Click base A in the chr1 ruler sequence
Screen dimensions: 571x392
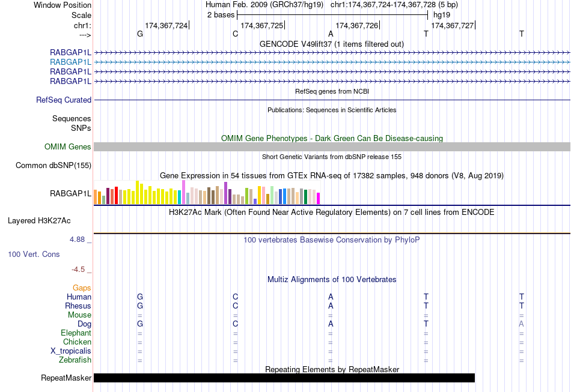point(331,34)
